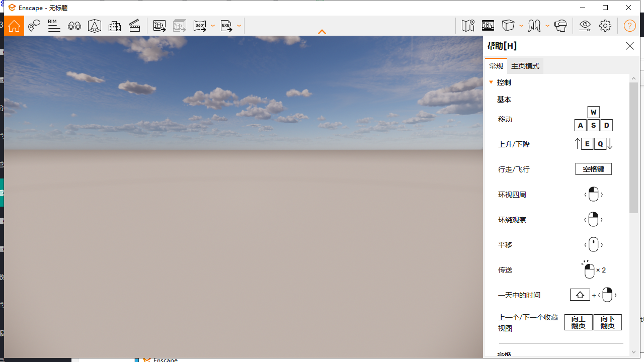Enable VR headset mode
This screenshot has width=644, height=362.
tap(561, 26)
